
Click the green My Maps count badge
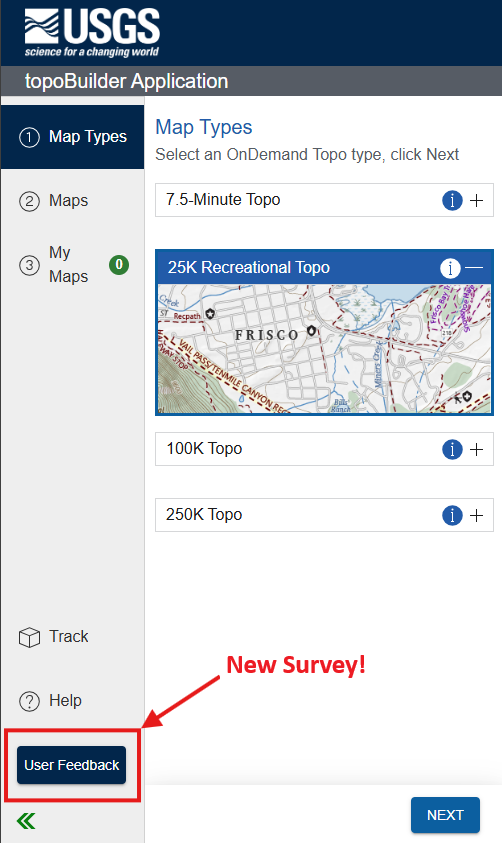point(119,265)
